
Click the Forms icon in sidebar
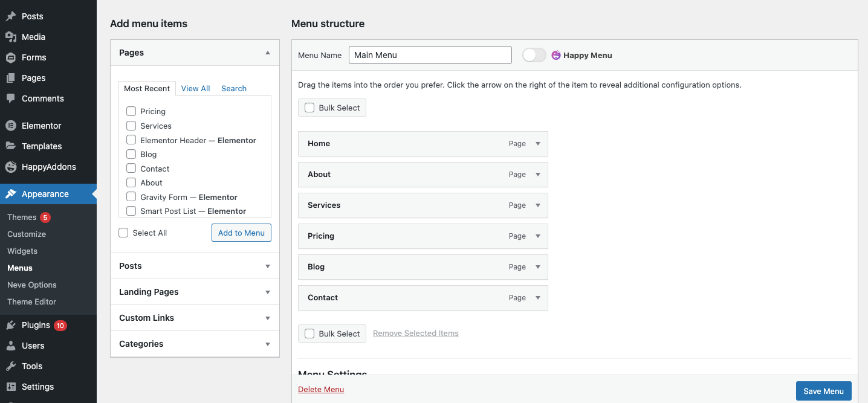point(11,57)
